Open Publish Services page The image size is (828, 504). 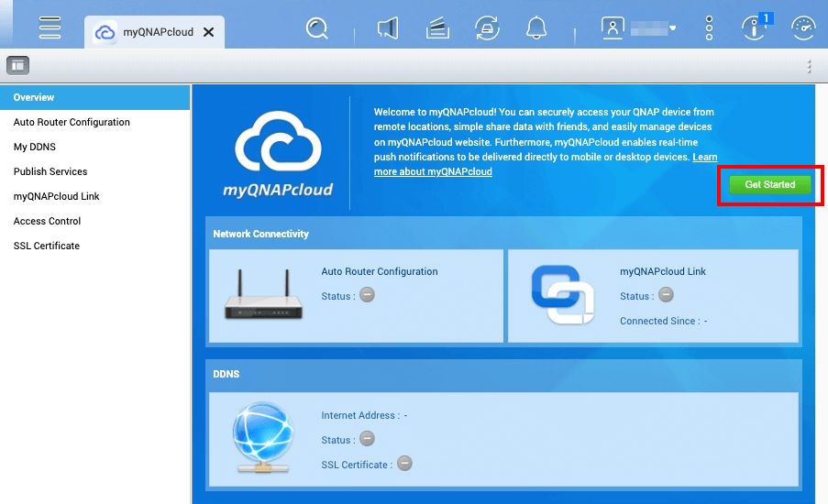tap(50, 171)
